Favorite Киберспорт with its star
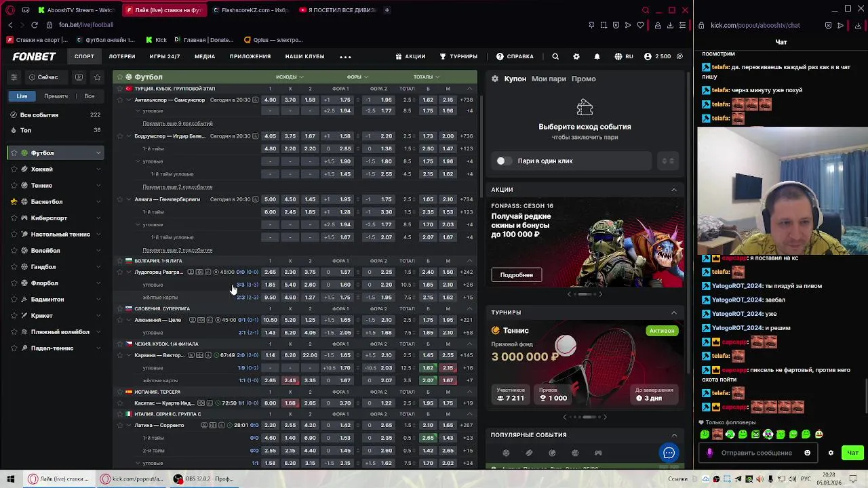 14,218
